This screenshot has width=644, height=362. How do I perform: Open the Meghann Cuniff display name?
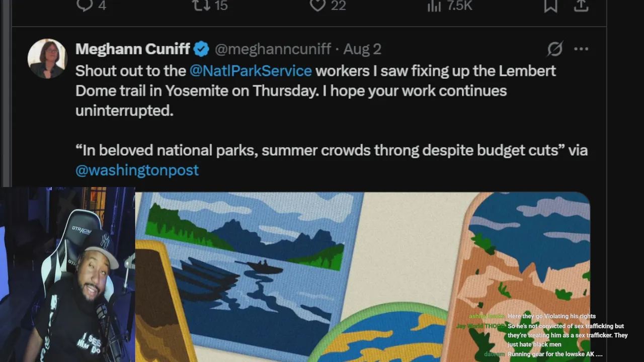coord(133,49)
